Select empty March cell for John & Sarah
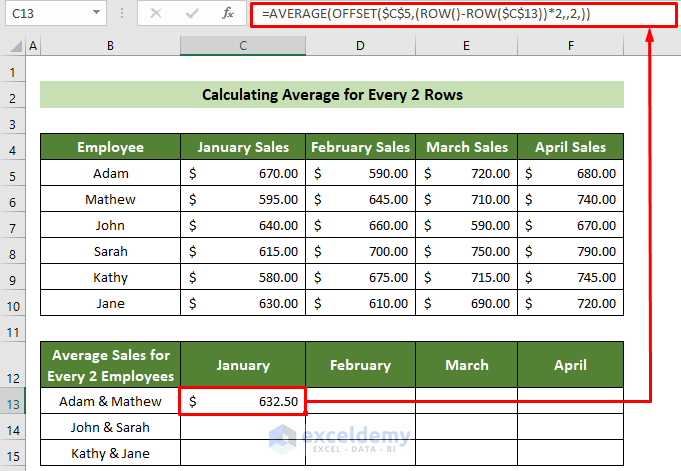This screenshot has width=681, height=471. click(x=466, y=427)
